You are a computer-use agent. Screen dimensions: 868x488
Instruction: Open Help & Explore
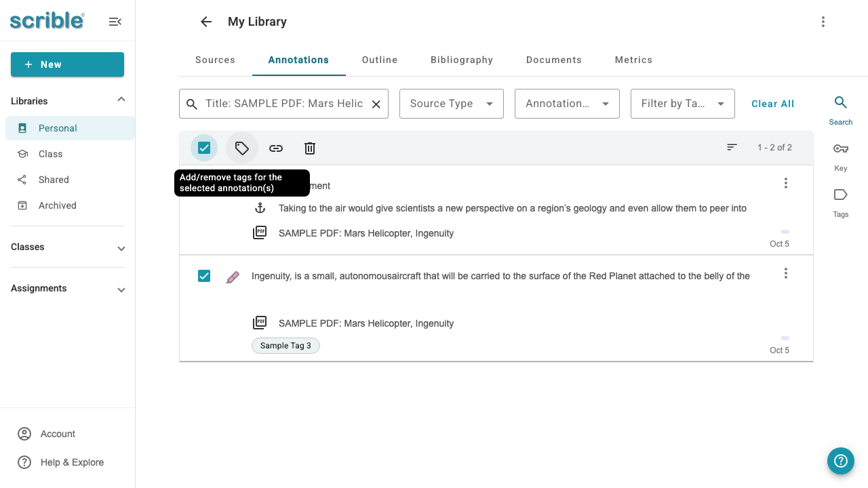(60, 462)
